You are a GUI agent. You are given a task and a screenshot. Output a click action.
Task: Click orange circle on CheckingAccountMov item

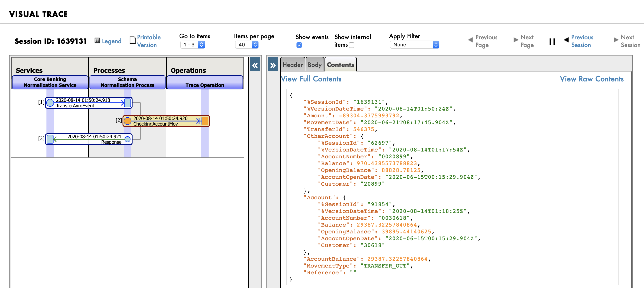[x=128, y=121]
